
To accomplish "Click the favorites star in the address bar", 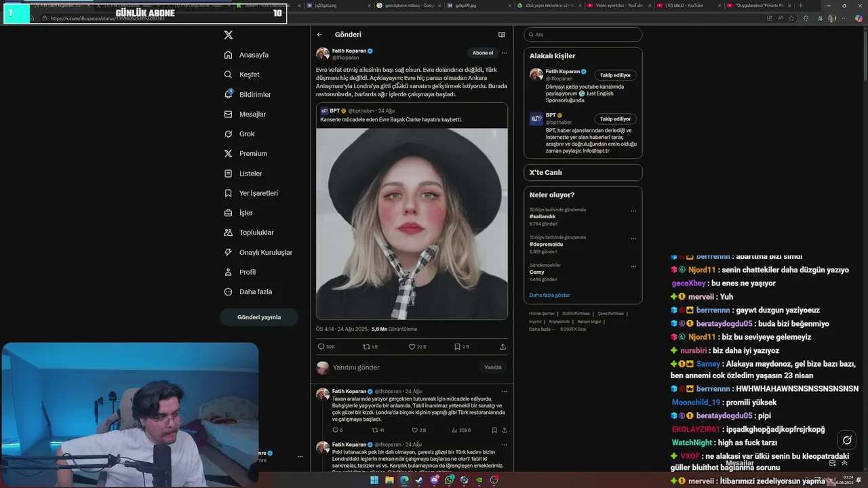I will click(x=791, y=18).
